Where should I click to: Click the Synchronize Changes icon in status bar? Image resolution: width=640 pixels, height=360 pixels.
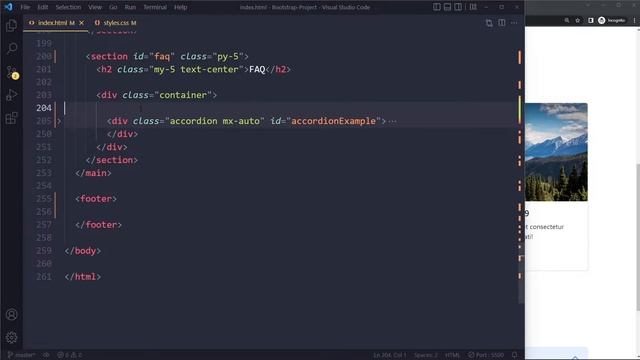point(46,355)
